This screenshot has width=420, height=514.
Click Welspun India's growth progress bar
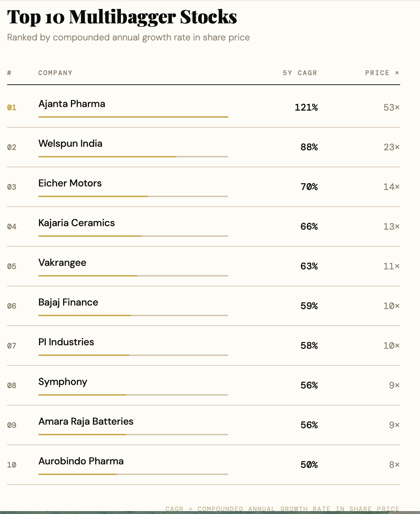133,156
